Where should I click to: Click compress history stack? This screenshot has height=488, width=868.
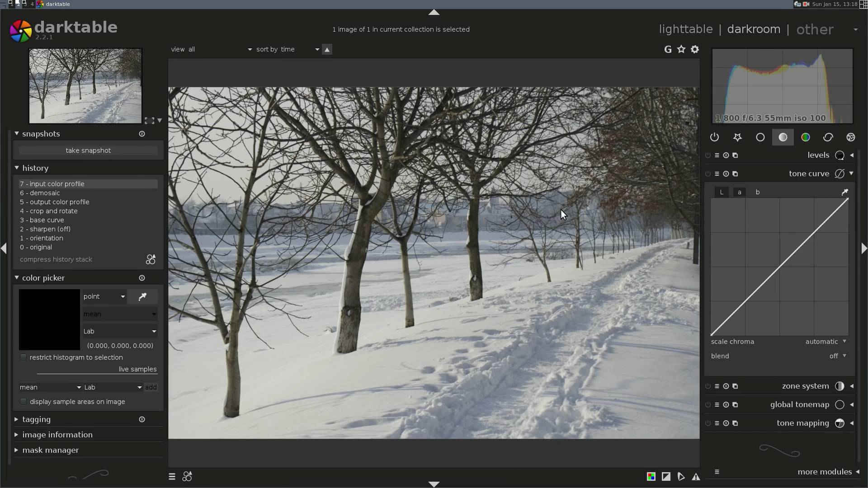56,259
